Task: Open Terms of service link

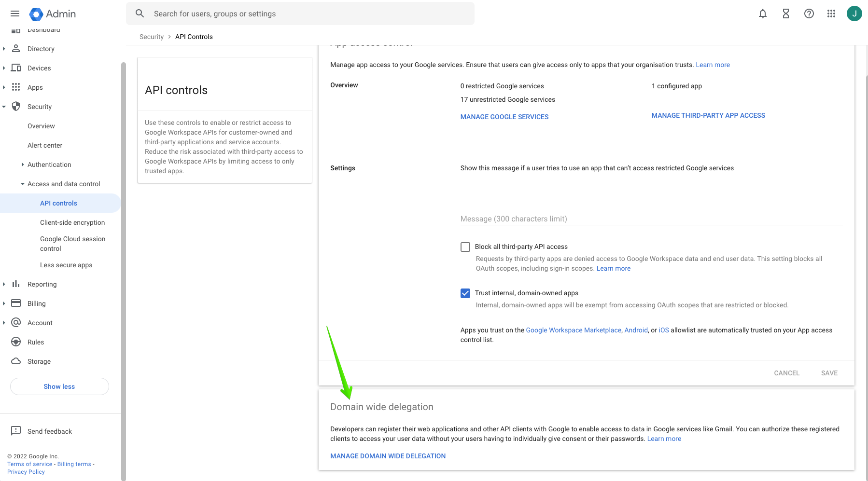Action: [x=29, y=464]
